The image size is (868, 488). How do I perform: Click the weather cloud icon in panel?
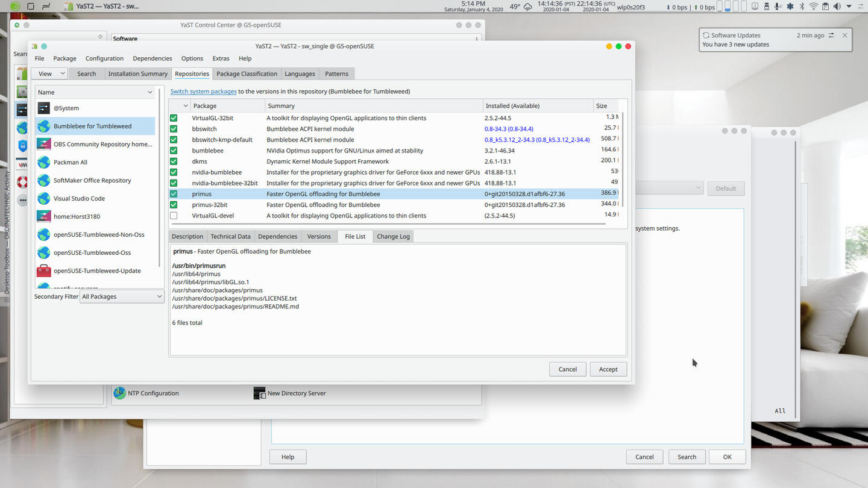(528, 7)
